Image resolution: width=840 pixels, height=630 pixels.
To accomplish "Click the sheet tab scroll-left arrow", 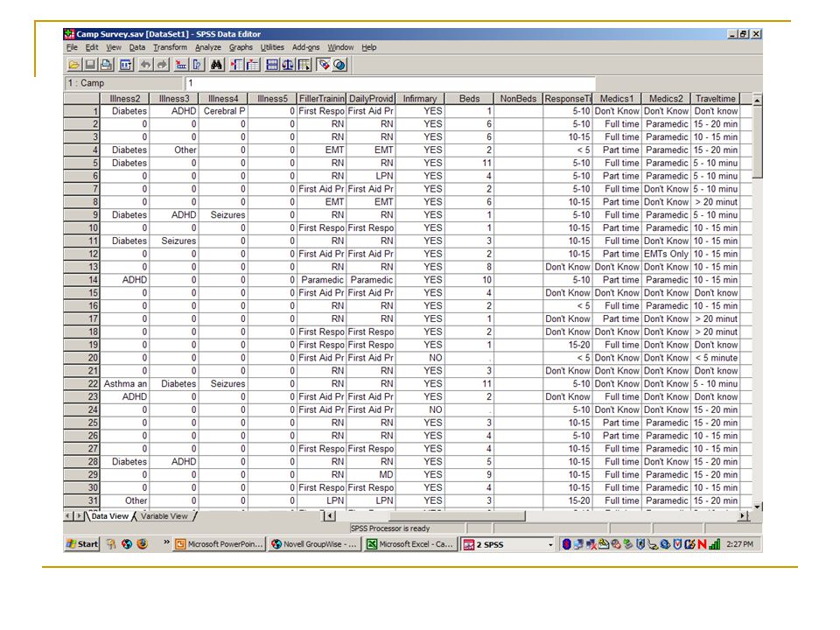I will point(68,516).
